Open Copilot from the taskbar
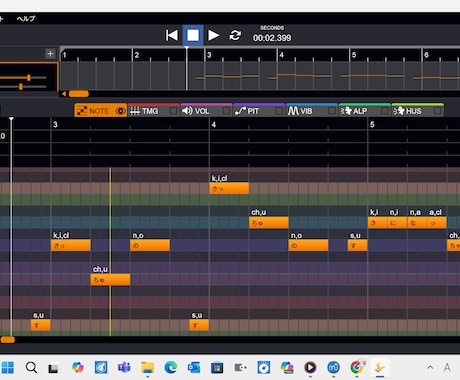The height and width of the screenshot is (380, 460). pos(78,368)
